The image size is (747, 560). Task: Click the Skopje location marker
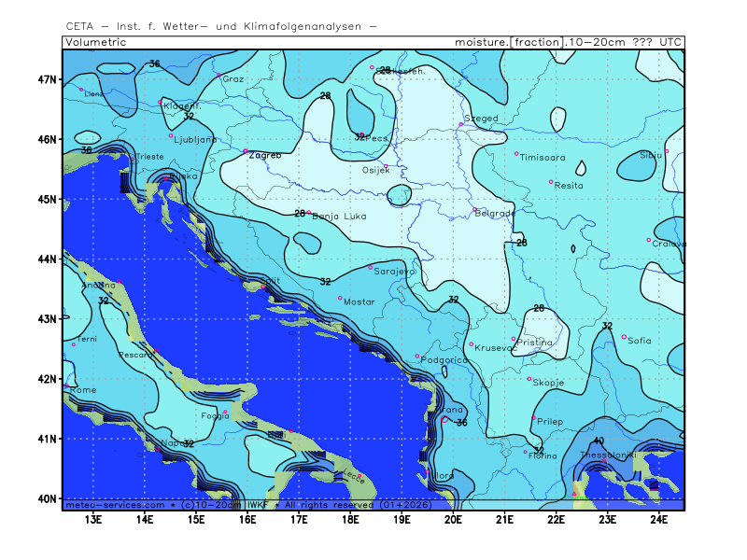click(529, 379)
